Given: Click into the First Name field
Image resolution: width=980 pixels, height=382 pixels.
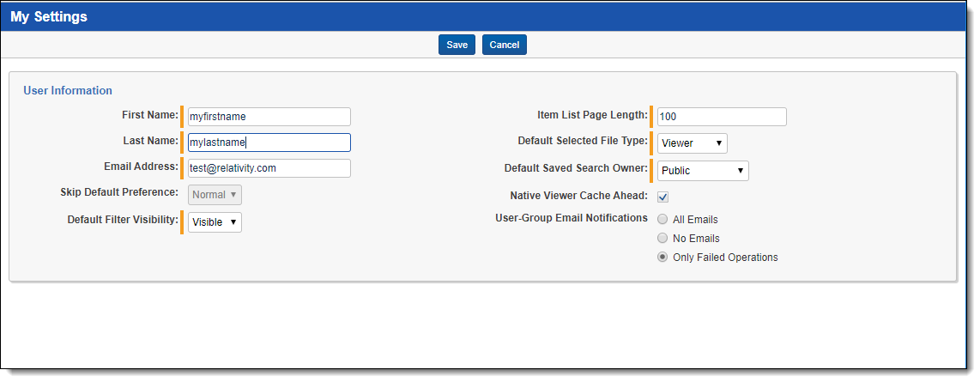Looking at the screenshot, I should point(269,117).
